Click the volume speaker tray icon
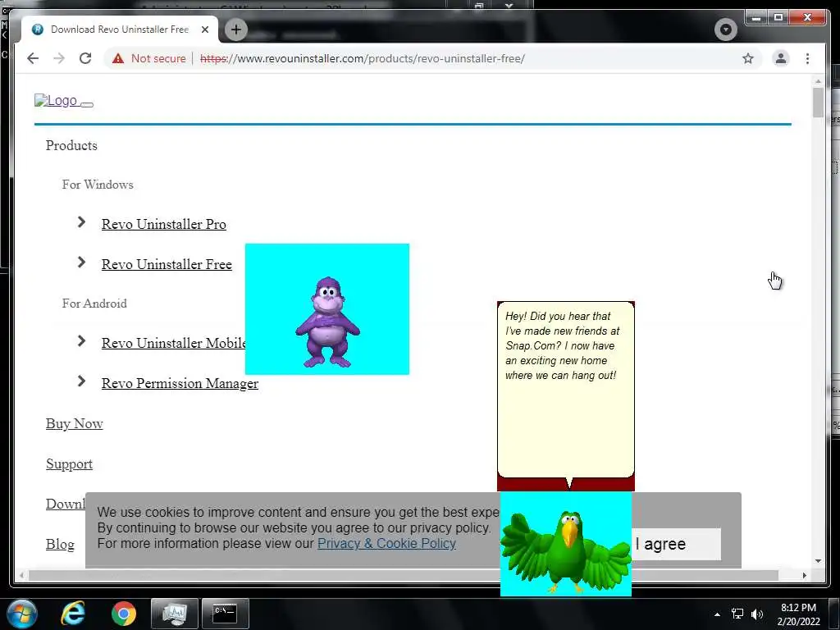Viewport: 840px width, 630px height. (x=757, y=614)
